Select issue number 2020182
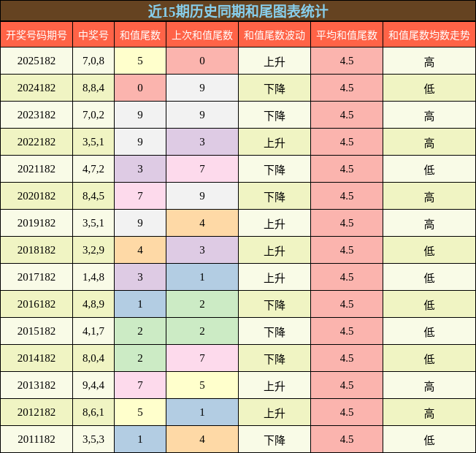Image resolution: width=476 pixels, height=453 pixels. [37, 196]
